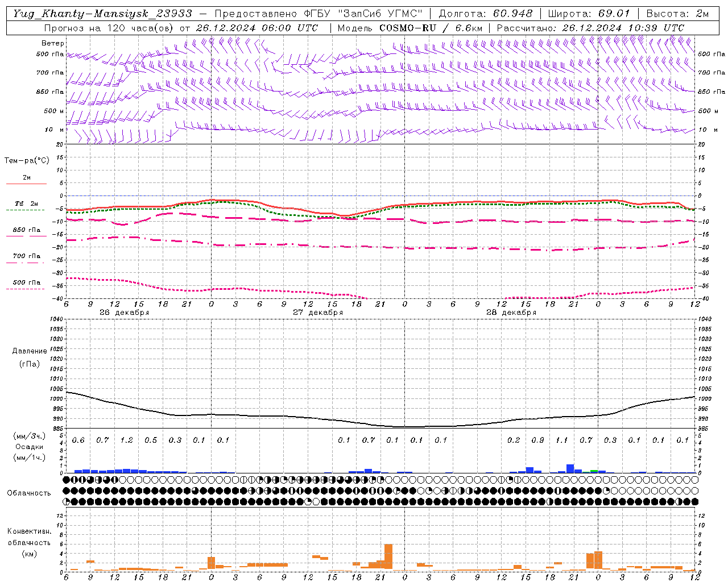The width and height of the screenshot is (728, 582).
Task: Click the Облачность cloud cover label
Action: [x=29, y=493]
